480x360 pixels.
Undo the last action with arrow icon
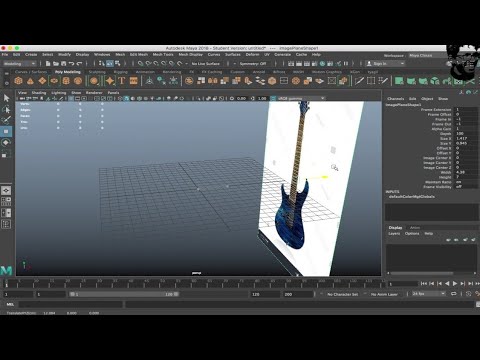(x=71, y=63)
